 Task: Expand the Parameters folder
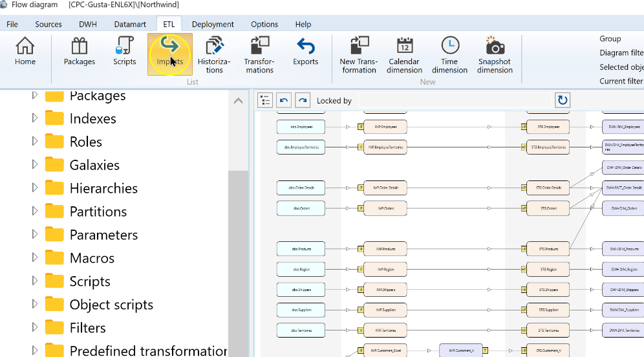(34, 234)
